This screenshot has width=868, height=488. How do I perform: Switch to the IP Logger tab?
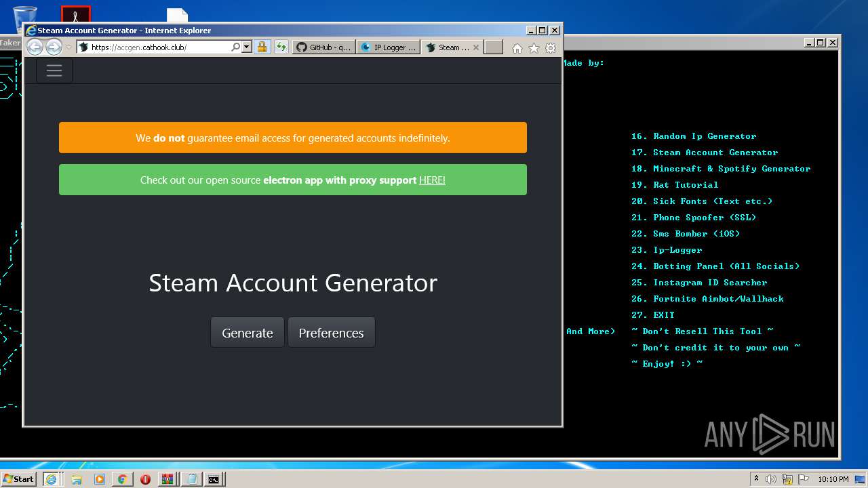(388, 47)
